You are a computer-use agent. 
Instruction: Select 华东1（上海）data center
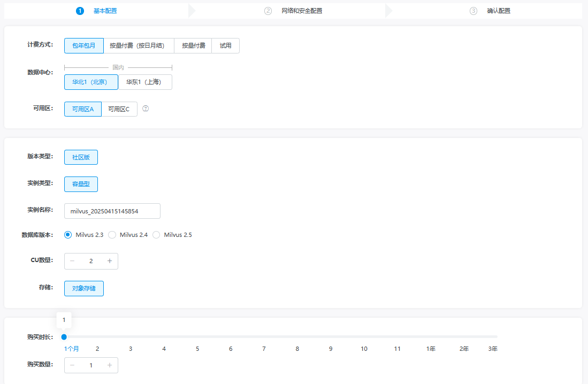point(145,82)
